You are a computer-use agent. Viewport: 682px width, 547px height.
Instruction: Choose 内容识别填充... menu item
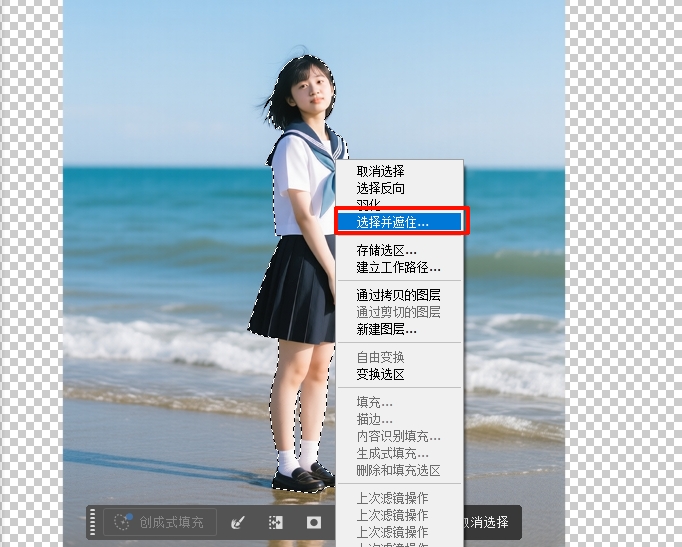(x=398, y=436)
